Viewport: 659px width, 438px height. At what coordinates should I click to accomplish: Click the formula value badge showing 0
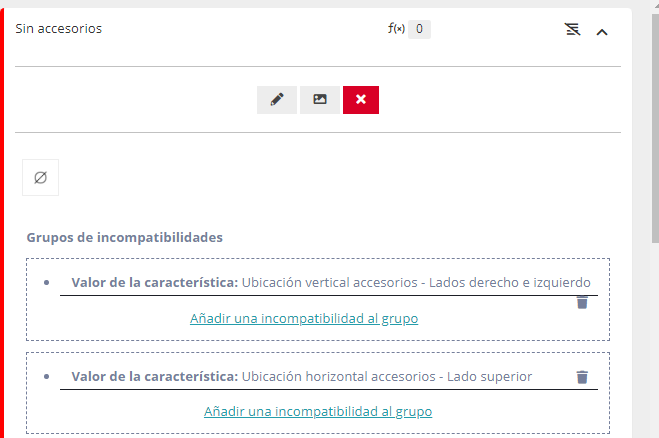point(419,29)
